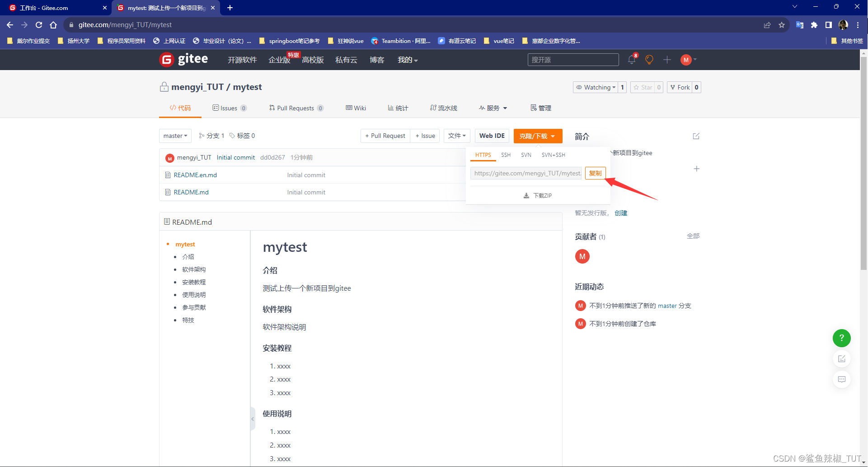Click the Fork button
This screenshot has height=467, width=868.
[x=680, y=87]
